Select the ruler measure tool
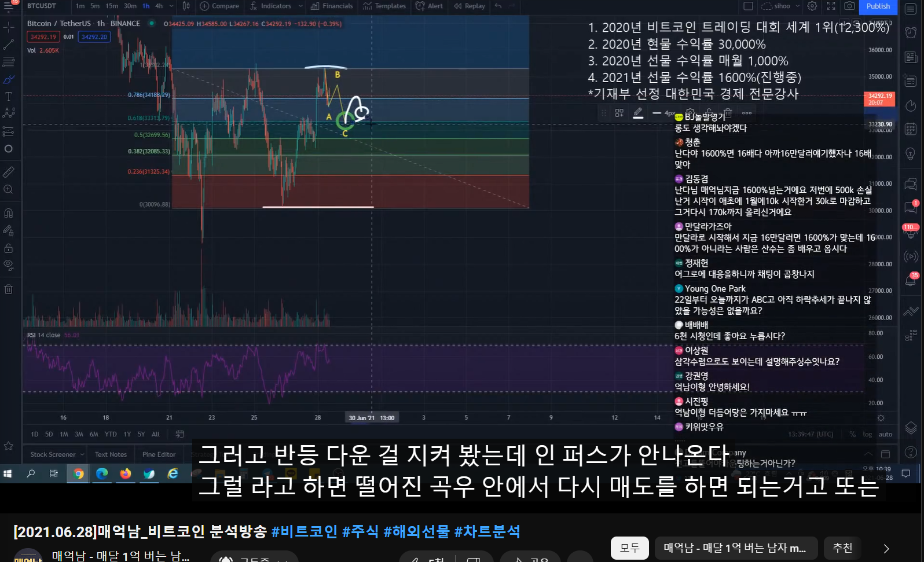 9,172
